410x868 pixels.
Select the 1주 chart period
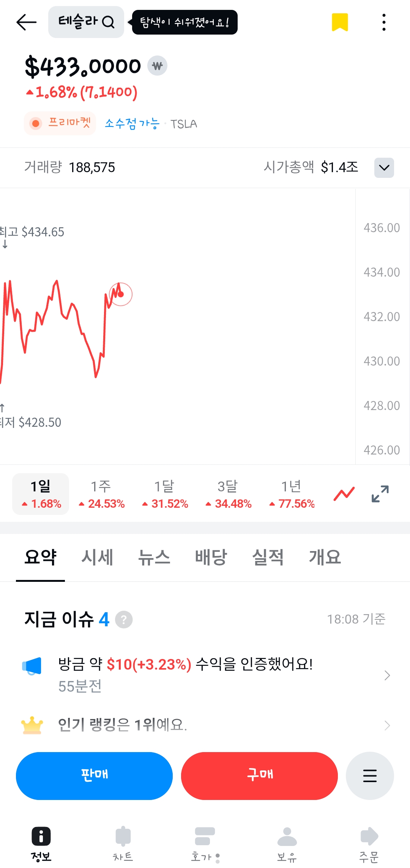[x=101, y=494]
